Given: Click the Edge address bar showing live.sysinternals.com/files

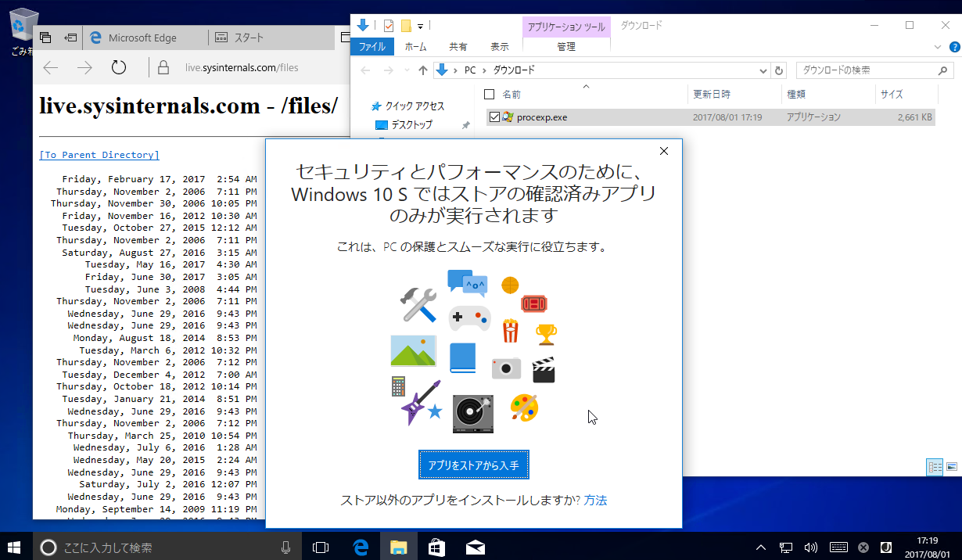Looking at the screenshot, I should click(x=242, y=68).
